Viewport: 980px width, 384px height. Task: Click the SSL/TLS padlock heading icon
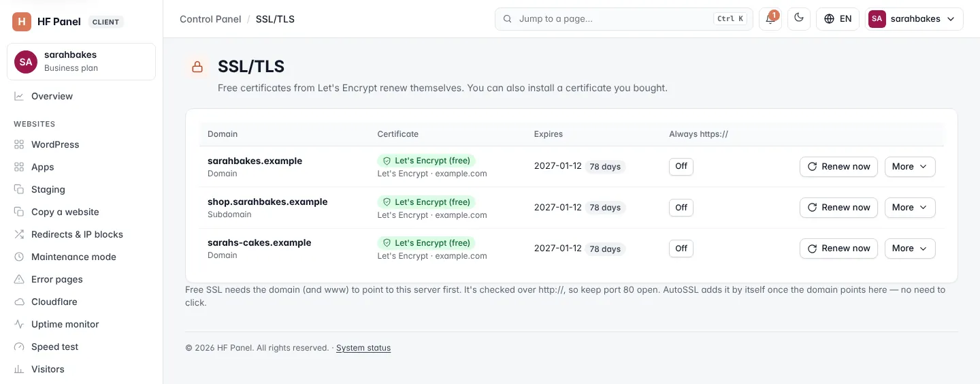(197, 67)
